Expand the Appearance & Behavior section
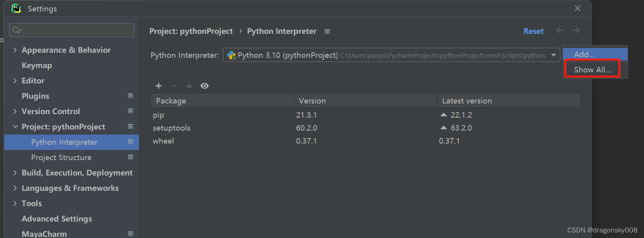The image size is (644, 238). (15, 50)
